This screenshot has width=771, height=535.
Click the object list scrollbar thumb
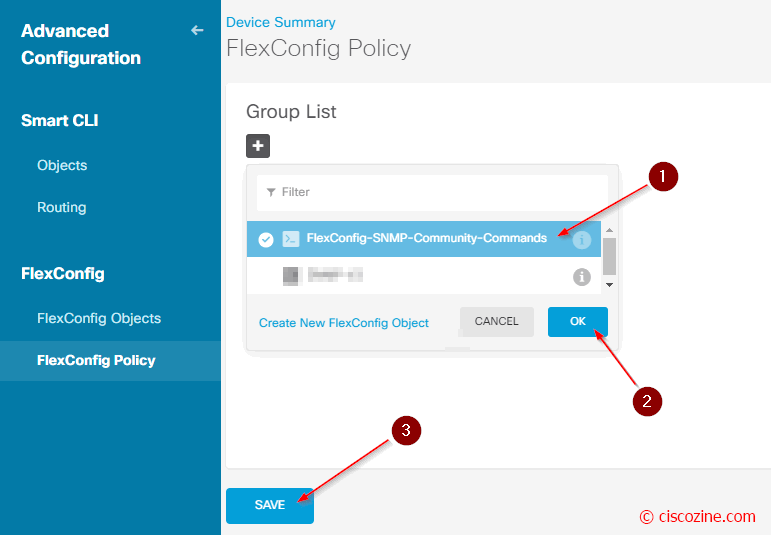point(609,257)
